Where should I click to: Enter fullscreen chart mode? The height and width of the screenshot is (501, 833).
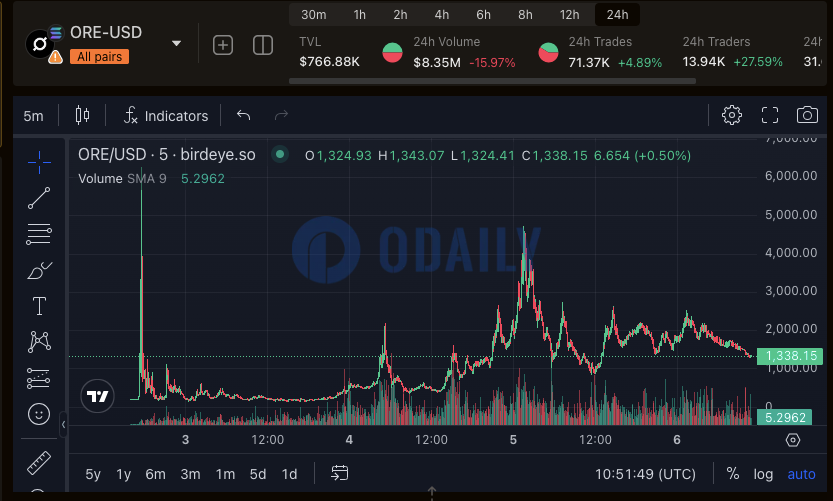(770, 115)
